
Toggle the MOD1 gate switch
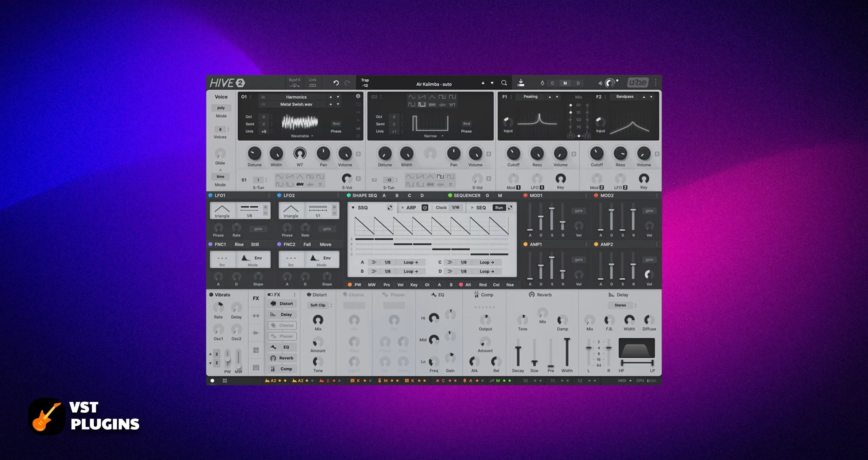(578, 211)
